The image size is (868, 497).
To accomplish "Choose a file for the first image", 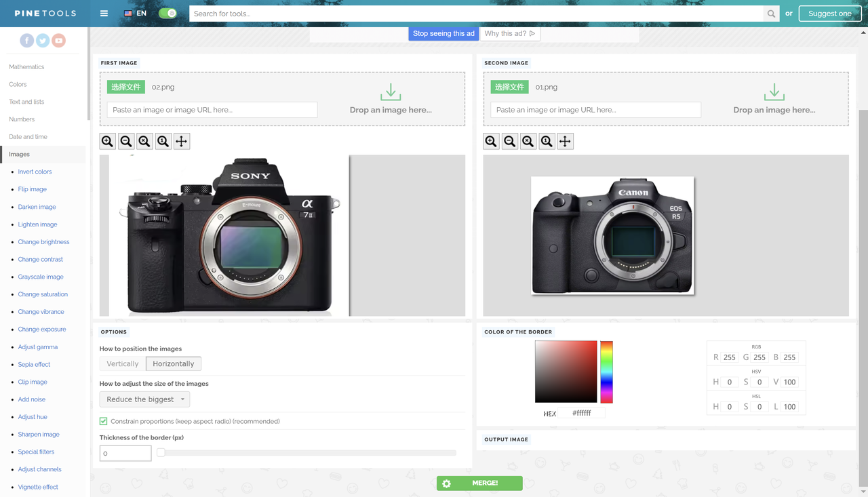I will click(126, 87).
